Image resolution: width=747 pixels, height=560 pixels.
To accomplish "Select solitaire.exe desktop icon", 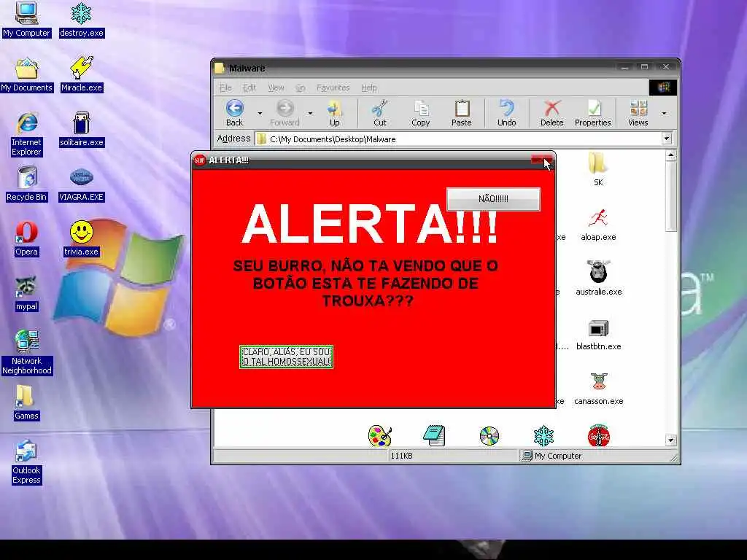I will (82, 129).
